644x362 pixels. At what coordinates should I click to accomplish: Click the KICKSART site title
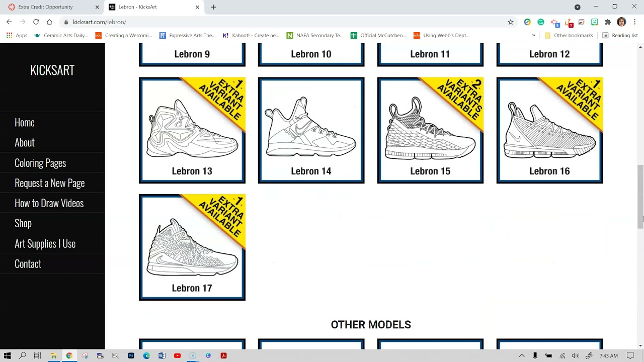tap(52, 70)
